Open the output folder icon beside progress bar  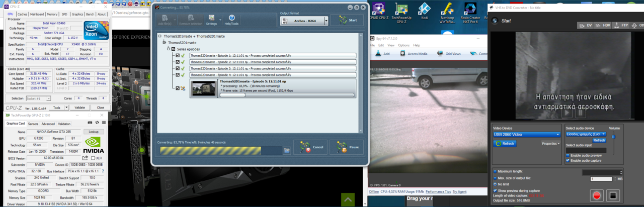[x=287, y=150]
